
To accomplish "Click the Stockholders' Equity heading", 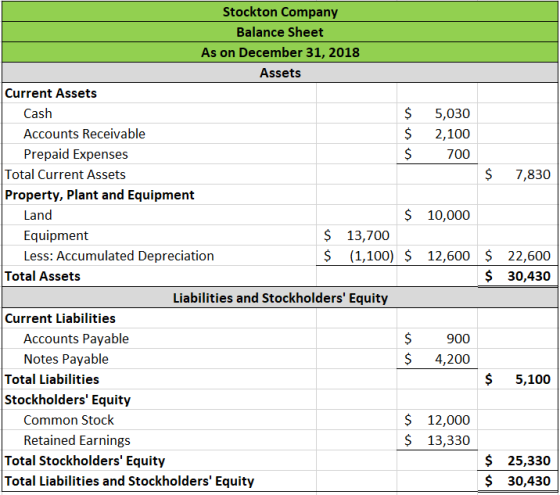I will (68, 400).
